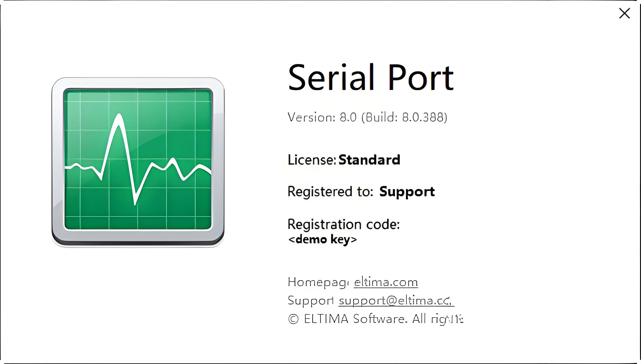Click the © copyright symbol
Image resolution: width=641 pixels, height=364 pixels.
[293, 319]
